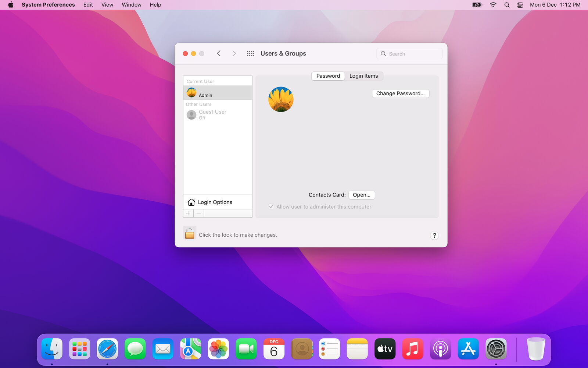Image resolution: width=588 pixels, height=368 pixels.
Task: Toggle Allow user to administer this computer
Action: [271, 206]
